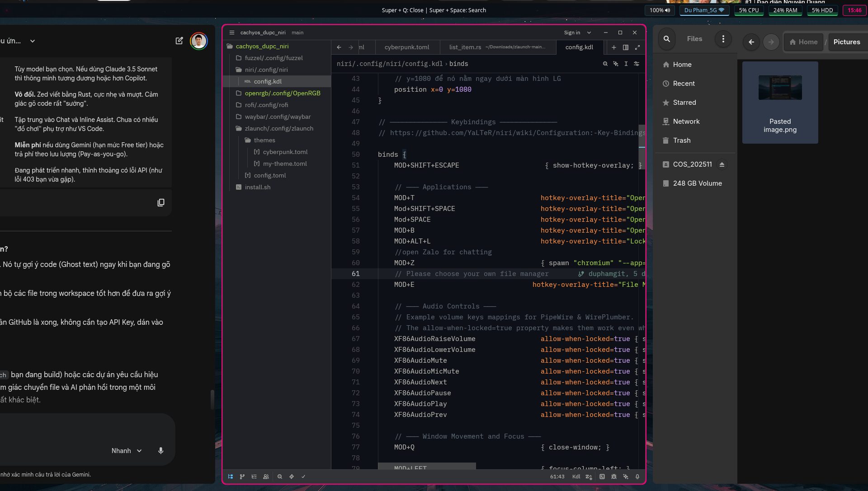Copy the Gemini response with copy icon
Image resolution: width=868 pixels, height=491 pixels.
(x=161, y=203)
